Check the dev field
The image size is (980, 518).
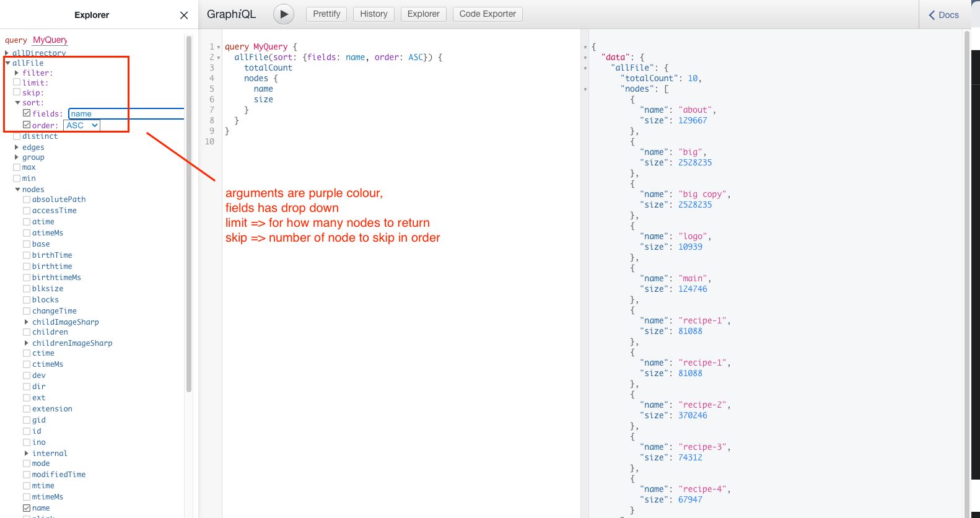[27, 375]
